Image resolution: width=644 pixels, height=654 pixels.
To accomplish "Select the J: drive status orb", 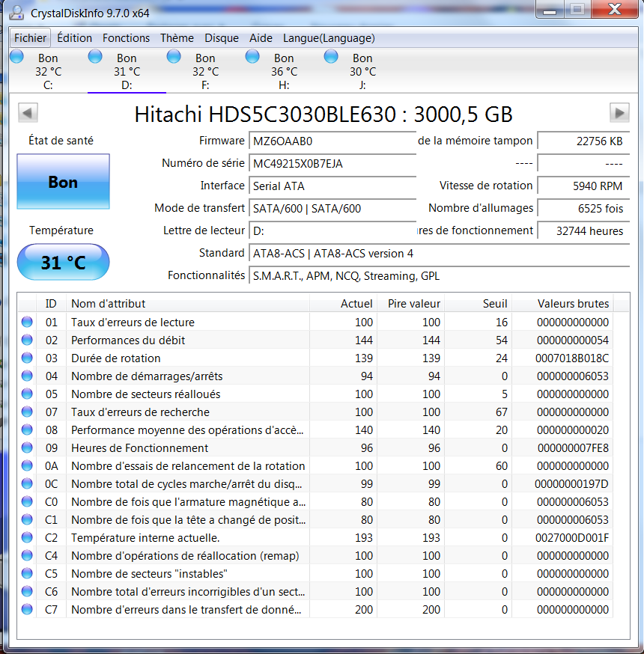I will 331,57.
